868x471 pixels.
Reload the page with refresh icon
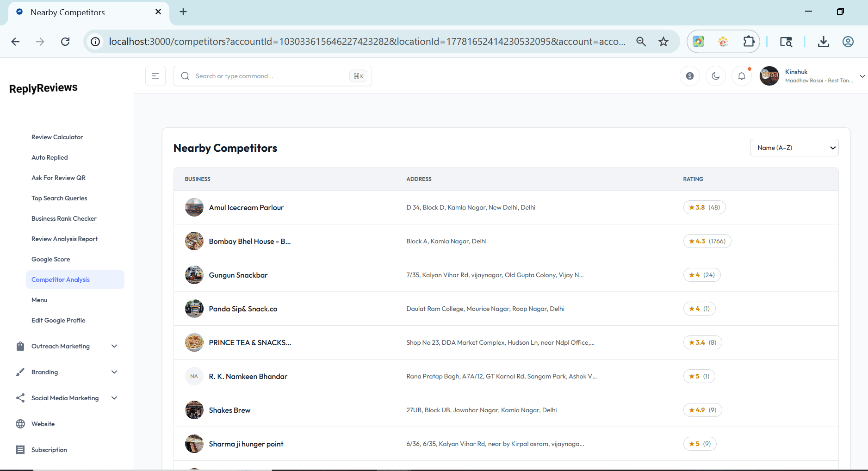point(65,42)
